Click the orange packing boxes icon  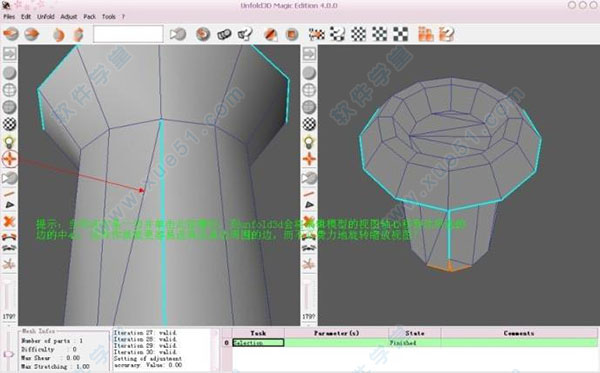click(426, 34)
